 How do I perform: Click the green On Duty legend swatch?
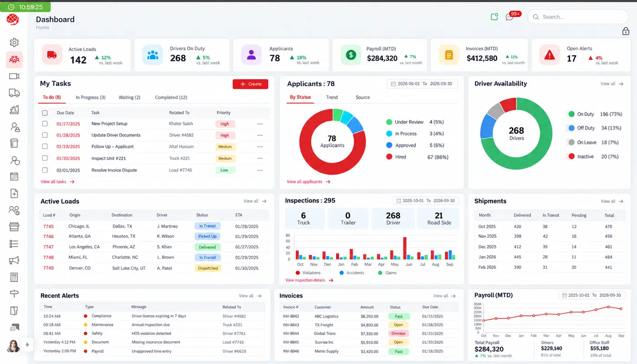[x=571, y=114]
